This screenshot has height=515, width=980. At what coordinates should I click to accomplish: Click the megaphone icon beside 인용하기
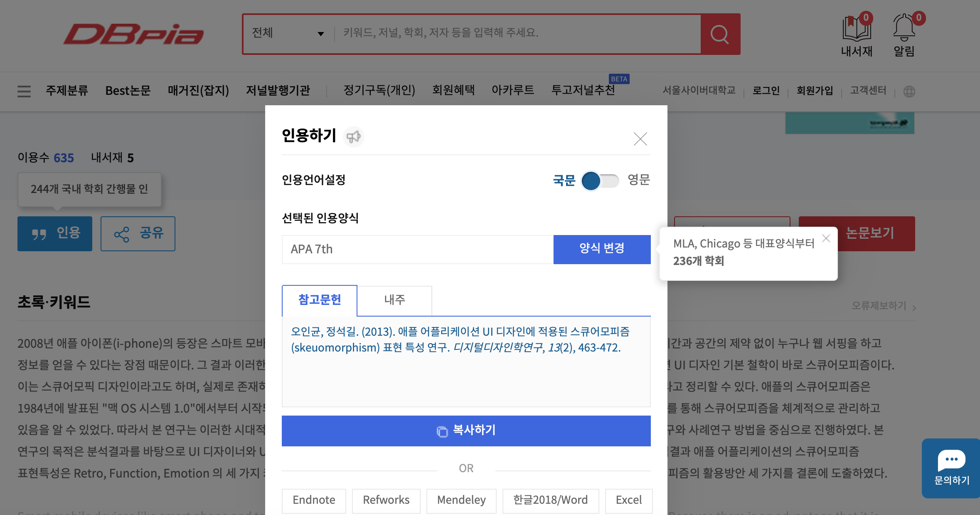[354, 137]
